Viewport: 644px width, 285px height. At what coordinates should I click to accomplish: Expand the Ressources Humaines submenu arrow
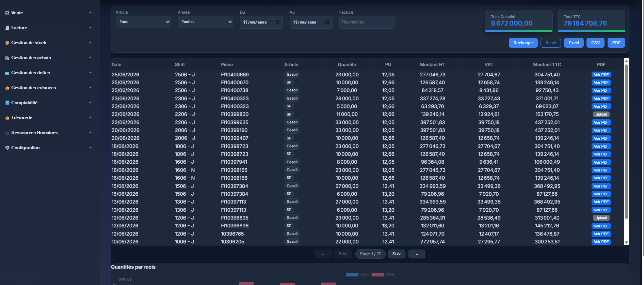tap(91, 133)
